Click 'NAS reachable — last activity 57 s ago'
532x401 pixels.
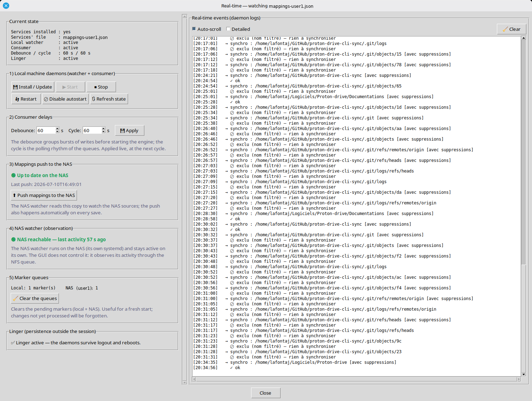(x=61, y=239)
